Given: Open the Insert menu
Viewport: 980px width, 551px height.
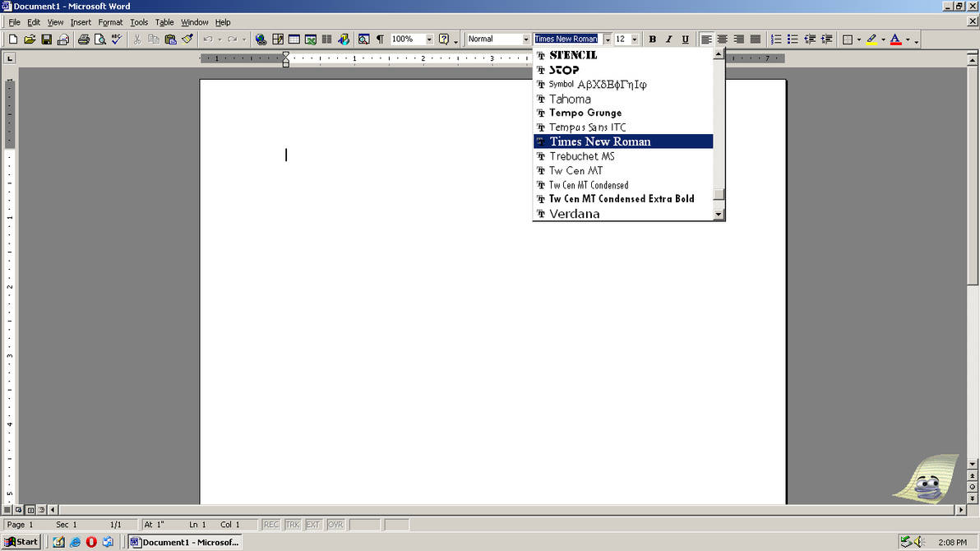Looking at the screenshot, I should (81, 22).
